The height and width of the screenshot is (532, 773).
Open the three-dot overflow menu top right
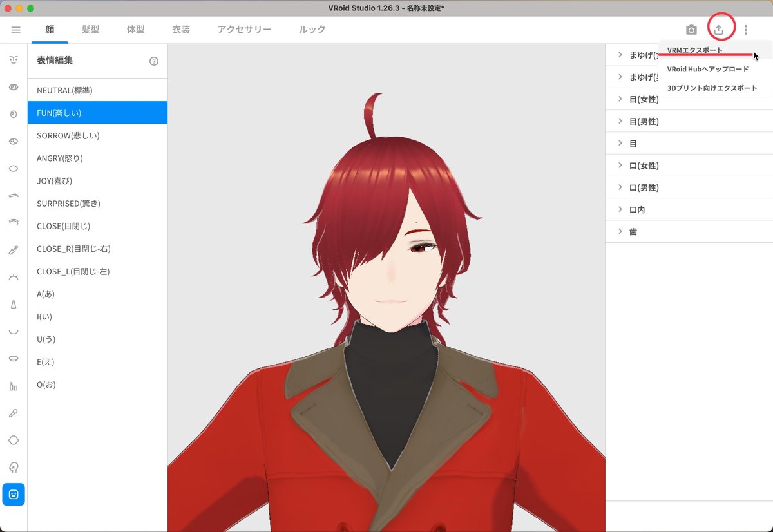point(745,29)
